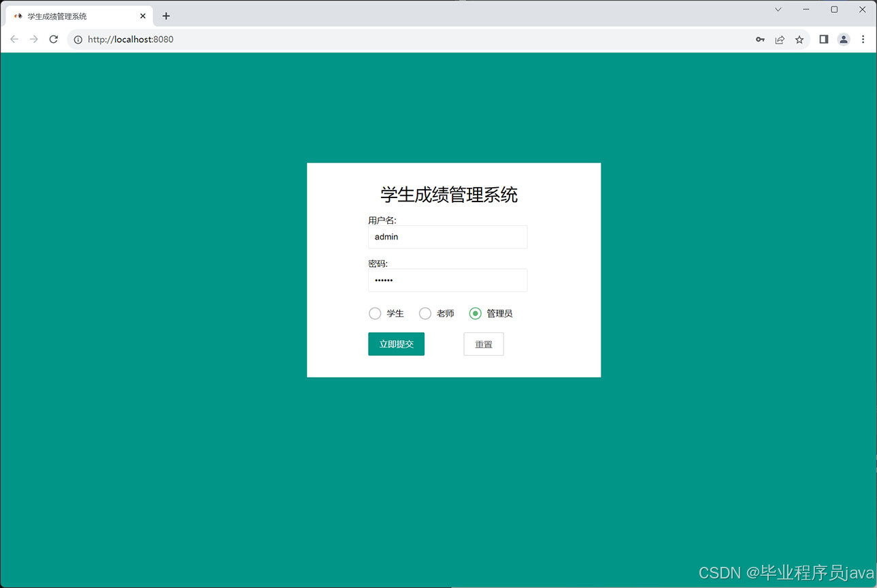Screen dimensions: 877x588
Task: Select the 管理员 radio button
Action: (476, 313)
